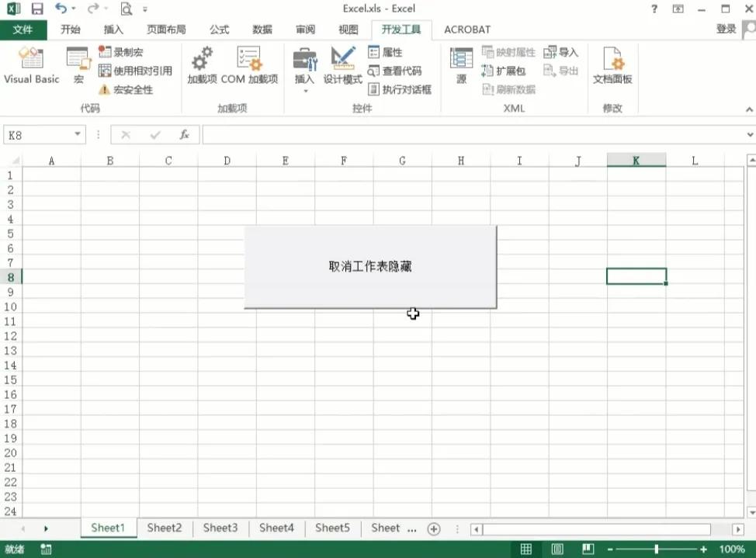Click XML Expansion Packs (扩展包)
756x558 pixels.
coord(504,71)
